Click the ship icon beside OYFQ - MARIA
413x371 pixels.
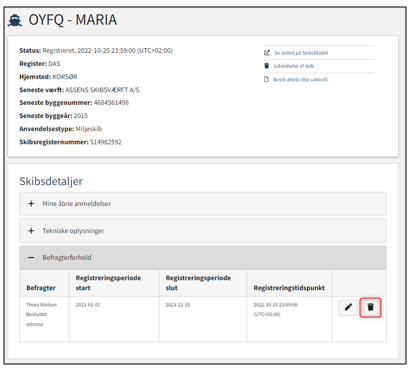[x=15, y=20]
